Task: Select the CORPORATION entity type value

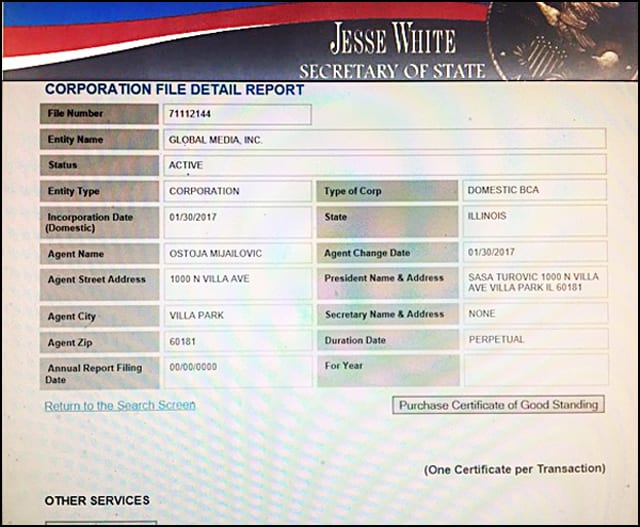Action: click(x=238, y=191)
